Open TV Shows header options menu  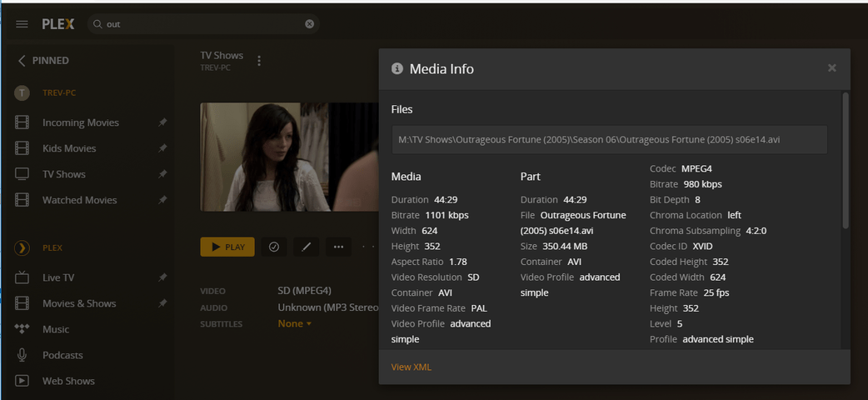click(259, 61)
